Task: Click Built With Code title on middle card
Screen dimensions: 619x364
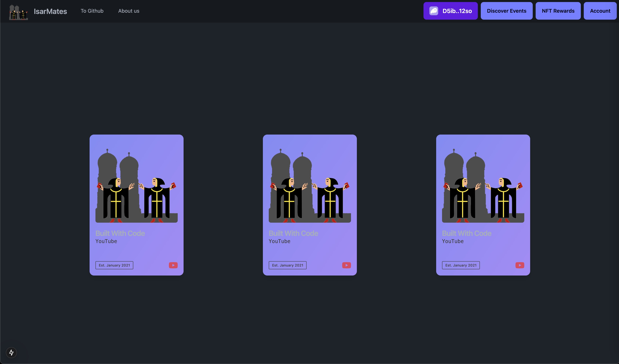Action: (293, 233)
